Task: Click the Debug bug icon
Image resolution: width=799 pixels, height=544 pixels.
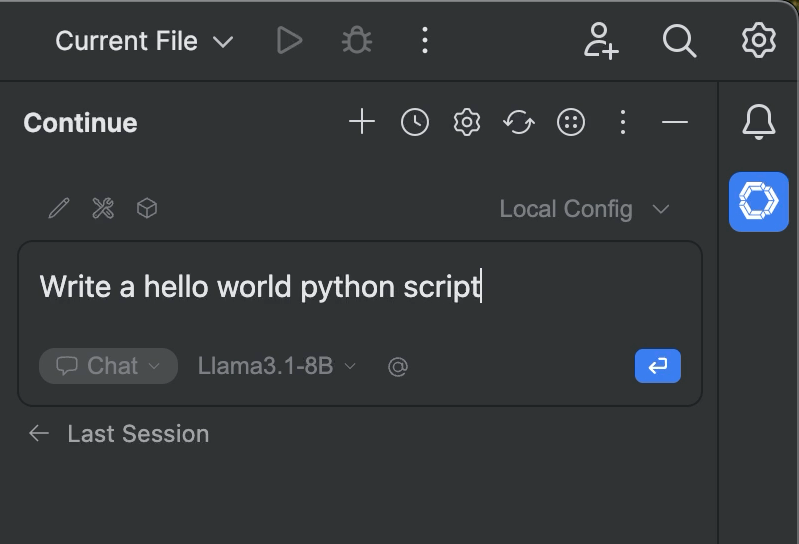Action: 356,41
